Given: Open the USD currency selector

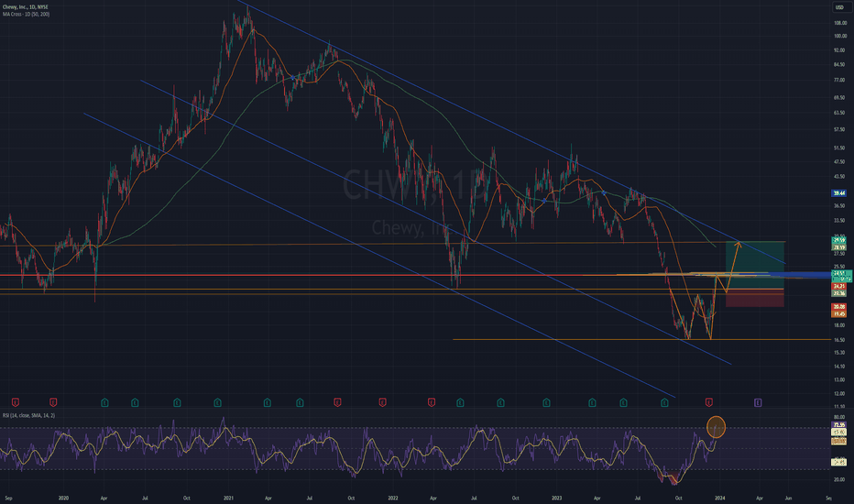Looking at the screenshot, I should (x=839, y=7).
